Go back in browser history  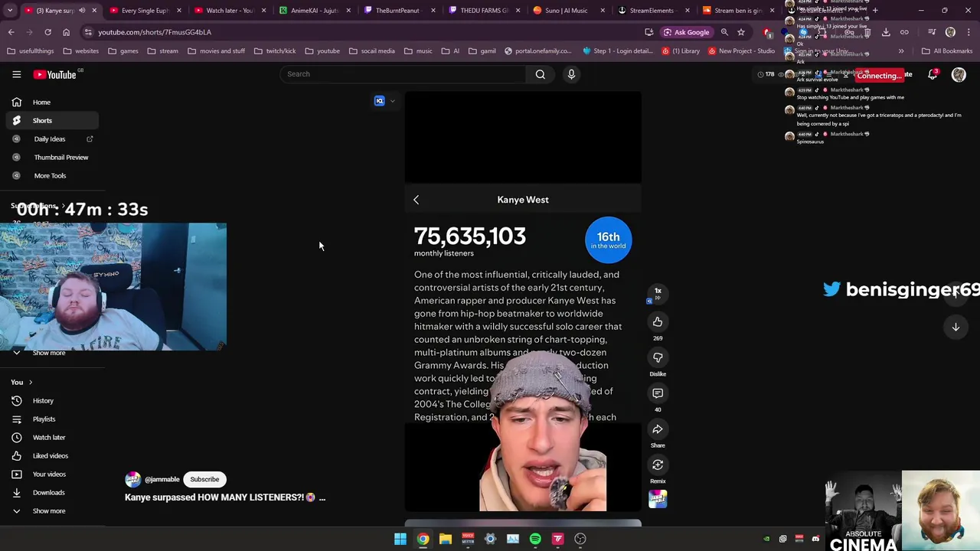tap(11, 32)
